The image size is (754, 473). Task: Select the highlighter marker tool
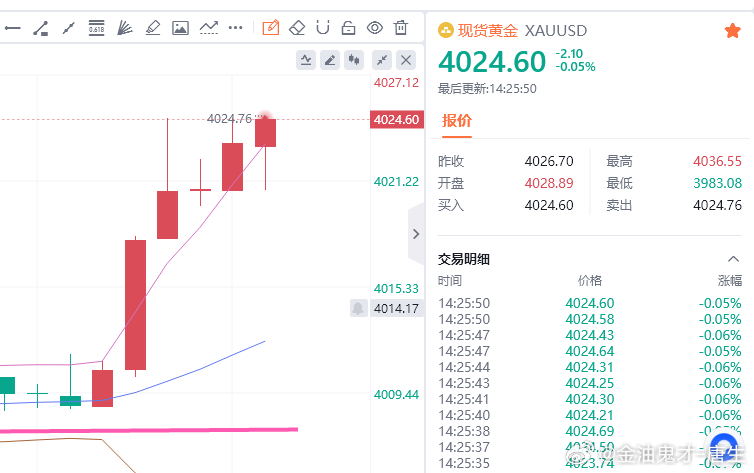pyautogui.click(x=153, y=28)
